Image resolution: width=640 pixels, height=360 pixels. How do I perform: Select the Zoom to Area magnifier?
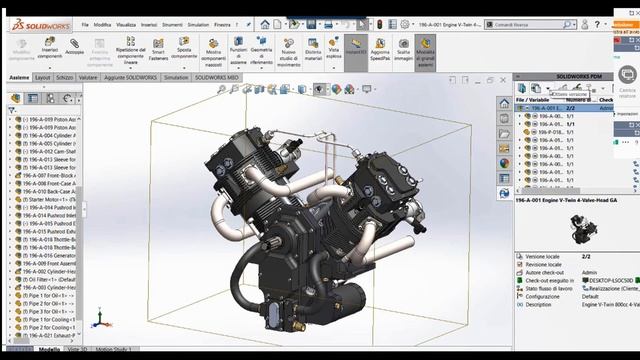pos(234,89)
